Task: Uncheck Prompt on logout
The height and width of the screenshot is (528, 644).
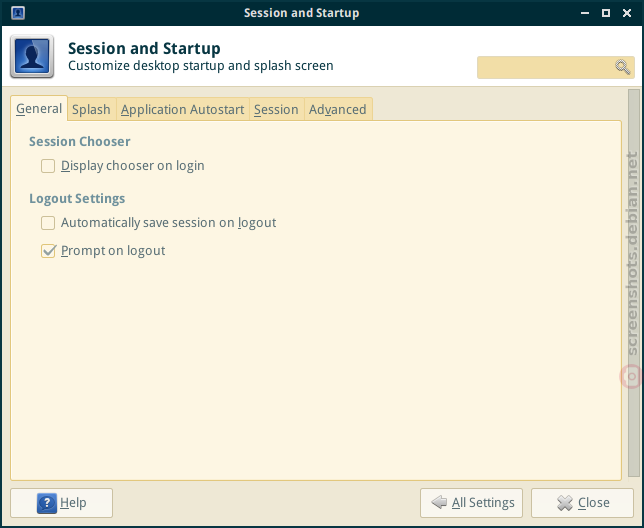Action: [48, 251]
